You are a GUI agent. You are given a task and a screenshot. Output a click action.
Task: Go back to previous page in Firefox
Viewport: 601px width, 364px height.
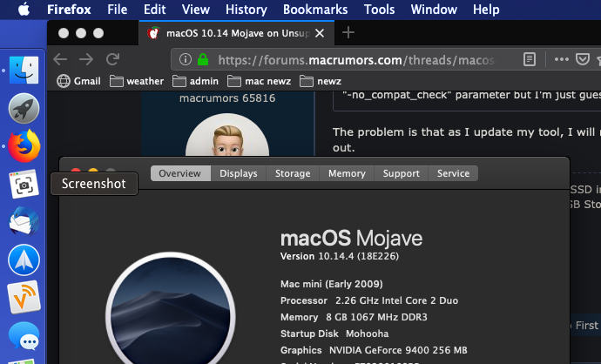click(60, 59)
